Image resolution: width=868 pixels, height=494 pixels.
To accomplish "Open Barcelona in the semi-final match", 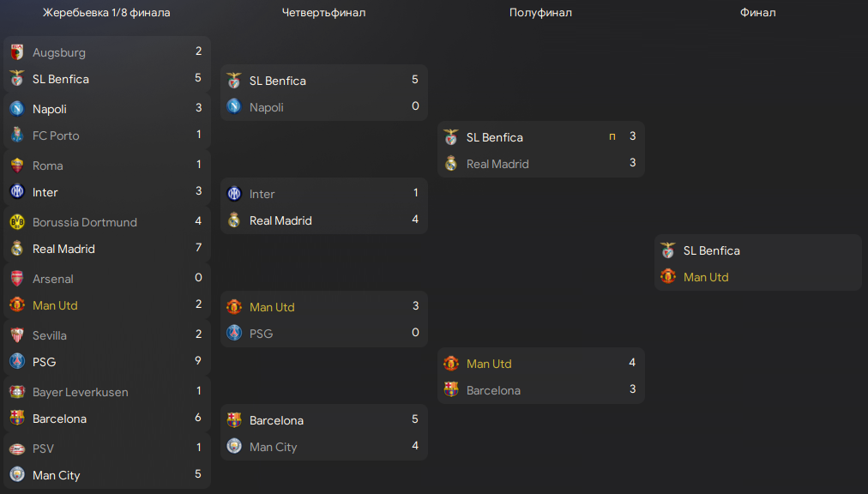I will click(x=493, y=390).
